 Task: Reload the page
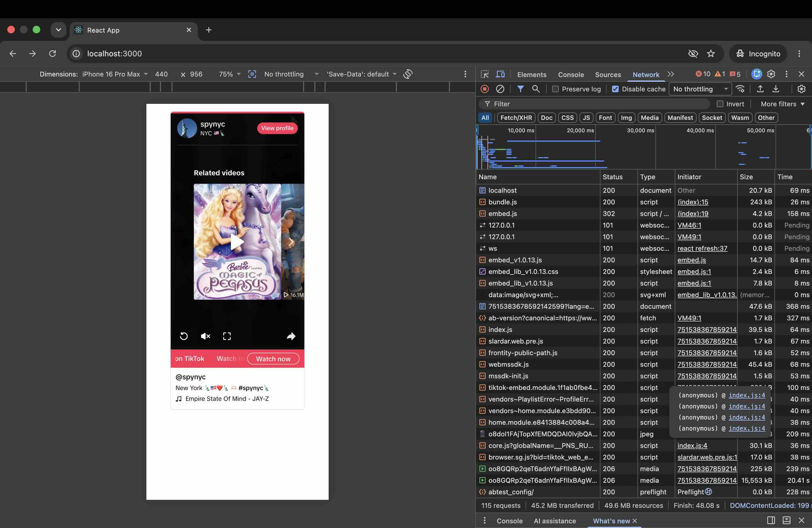(x=52, y=54)
